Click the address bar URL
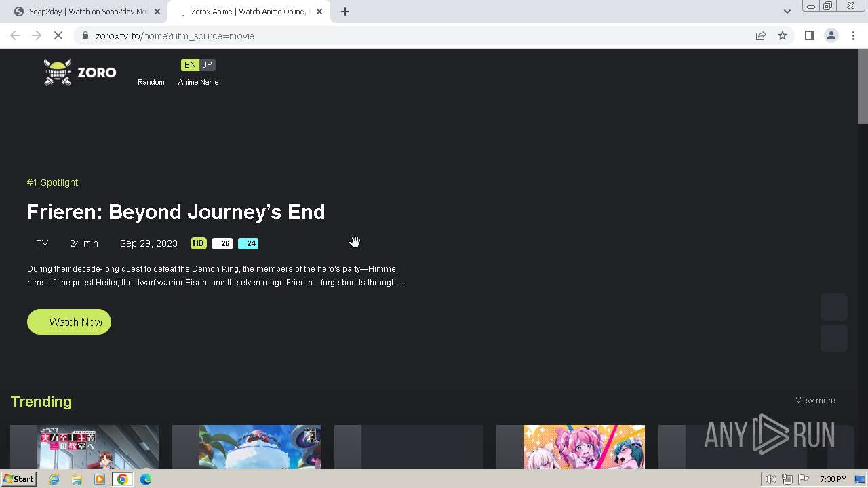868x488 pixels. tap(175, 36)
